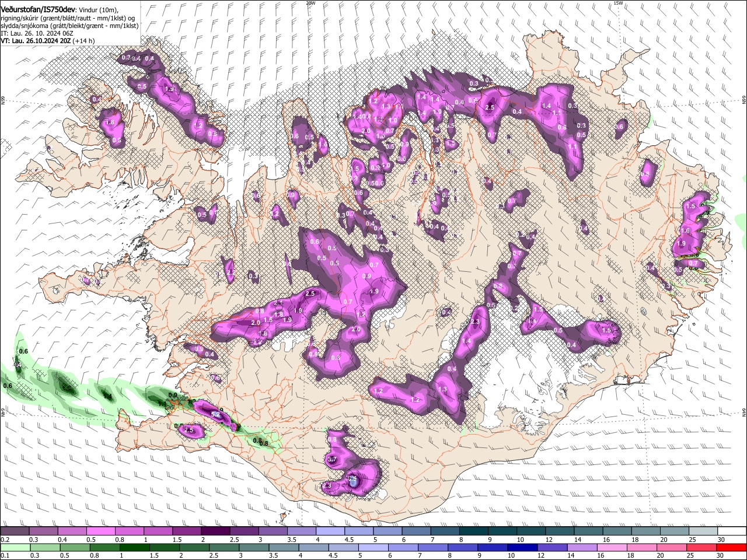
Task: Select top legend row pale grey swatch at 25
Action: pyautogui.click(x=704, y=531)
